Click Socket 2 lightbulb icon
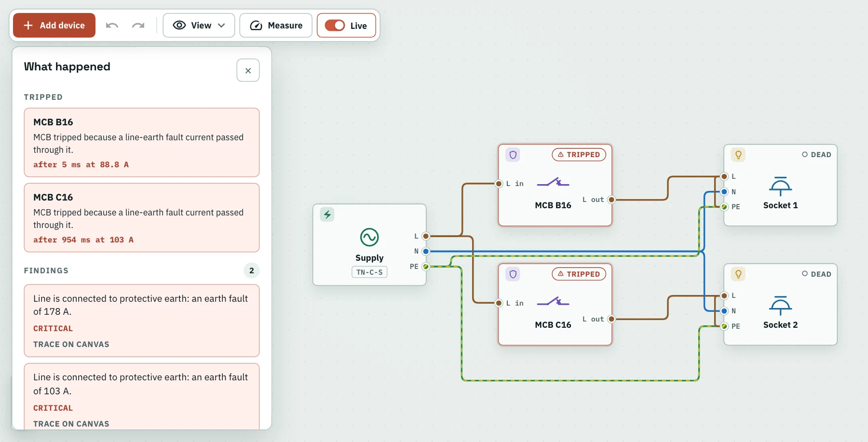This screenshot has width=868, height=442. pos(738,274)
